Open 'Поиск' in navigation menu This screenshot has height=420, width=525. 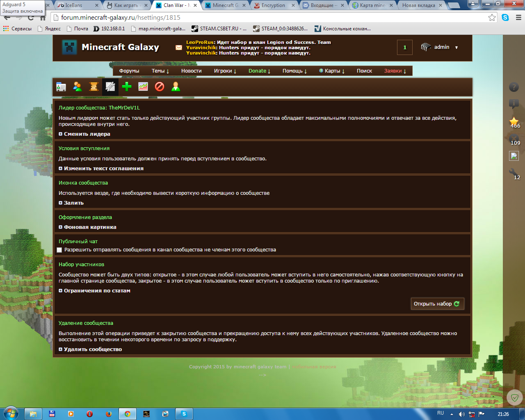[364, 71]
